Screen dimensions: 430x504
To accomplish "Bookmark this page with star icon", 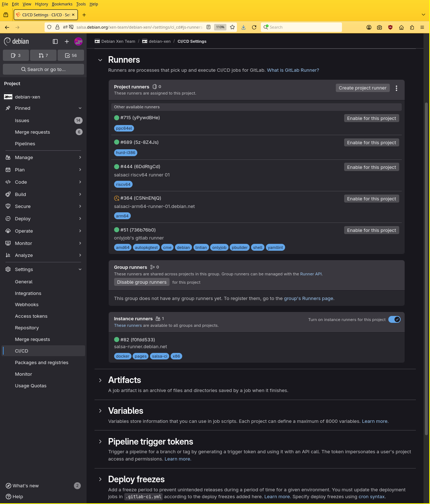I will [x=233, y=27].
